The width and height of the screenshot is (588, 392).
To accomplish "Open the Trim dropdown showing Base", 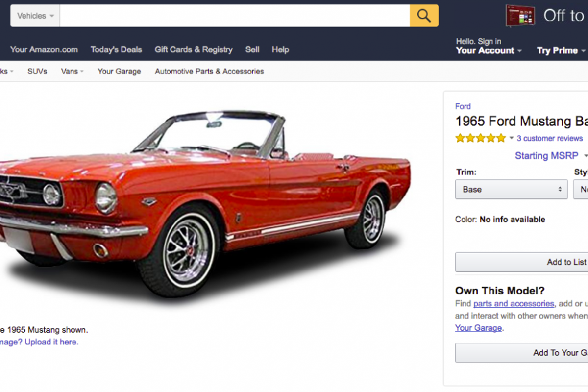I will click(x=511, y=189).
